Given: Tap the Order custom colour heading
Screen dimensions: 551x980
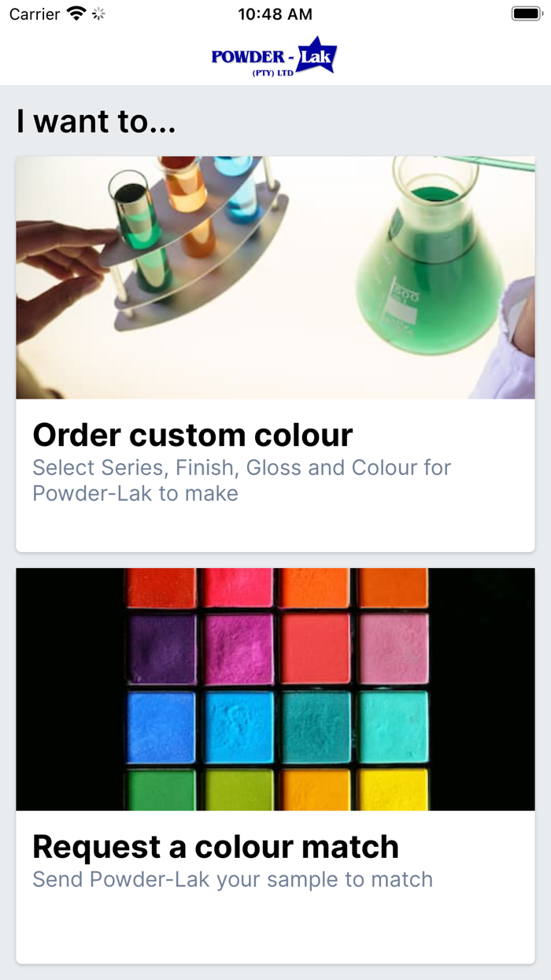Looking at the screenshot, I should pos(192,435).
